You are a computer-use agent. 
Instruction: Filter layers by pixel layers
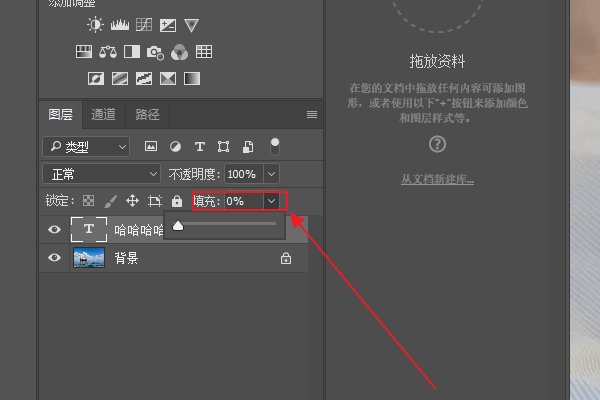pyautogui.click(x=151, y=146)
